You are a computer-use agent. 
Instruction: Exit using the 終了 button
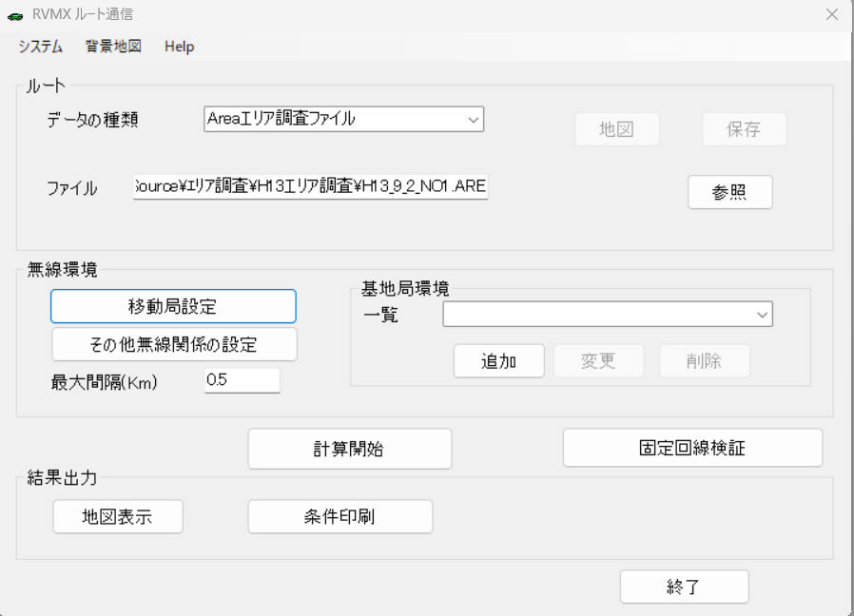pos(684,587)
